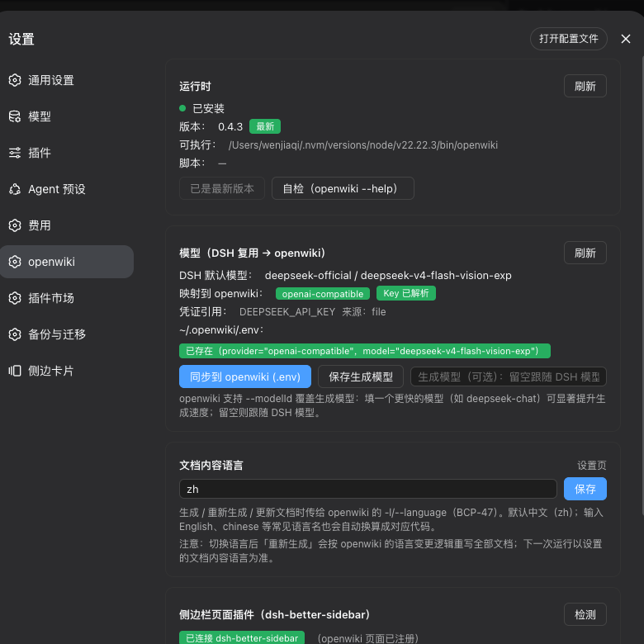Click the 打开配置文件 button
Viewport: 644px width, 644px height.
tap(568, 39)
